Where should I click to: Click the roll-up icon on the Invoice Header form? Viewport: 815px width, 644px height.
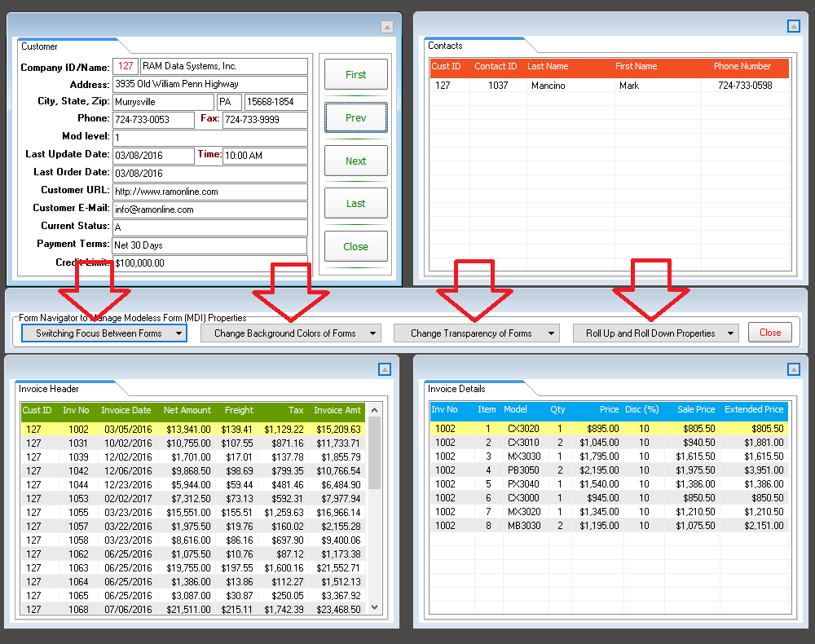coord(386,369)
